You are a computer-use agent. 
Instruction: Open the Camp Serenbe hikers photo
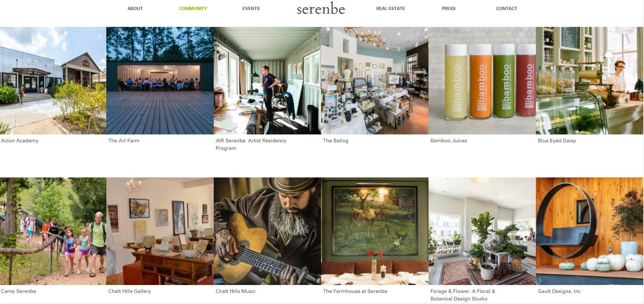pos(53,231)
